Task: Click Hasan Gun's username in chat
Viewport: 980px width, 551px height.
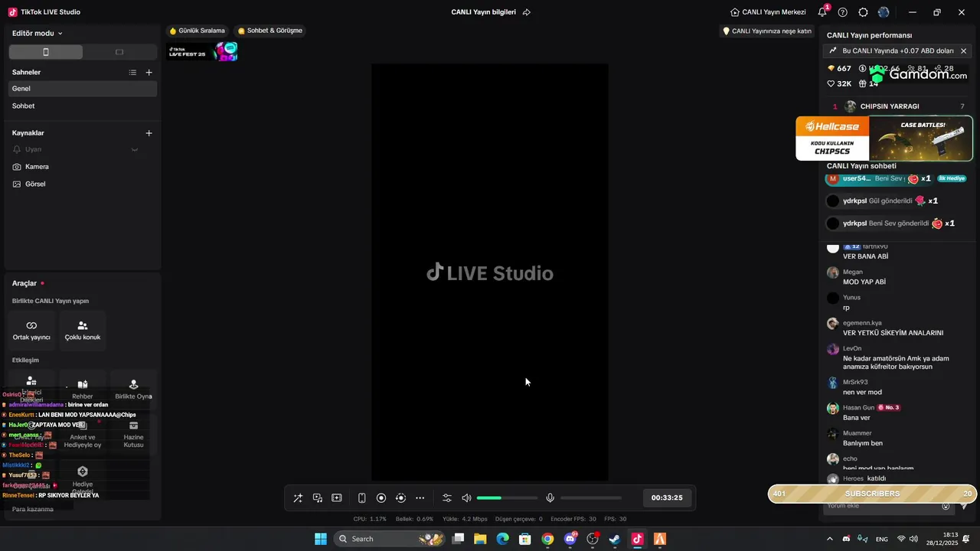Action: [858, 408]
